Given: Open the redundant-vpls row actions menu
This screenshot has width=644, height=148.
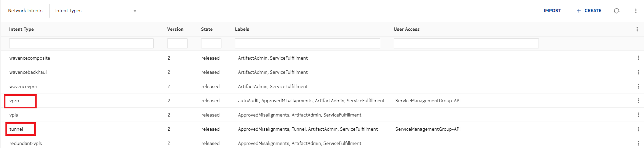Looking at the screenshot, I should 638,143.
